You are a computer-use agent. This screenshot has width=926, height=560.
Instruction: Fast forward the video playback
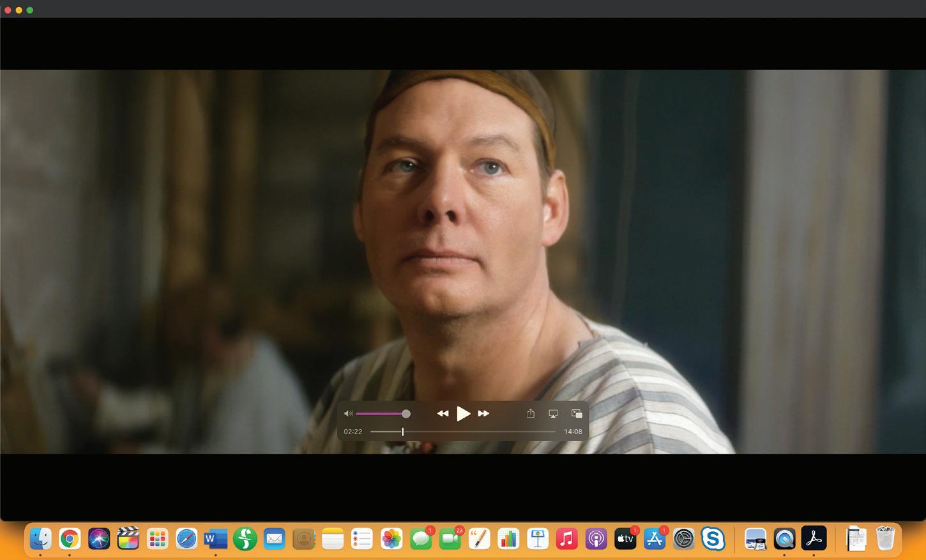[483, 414]
